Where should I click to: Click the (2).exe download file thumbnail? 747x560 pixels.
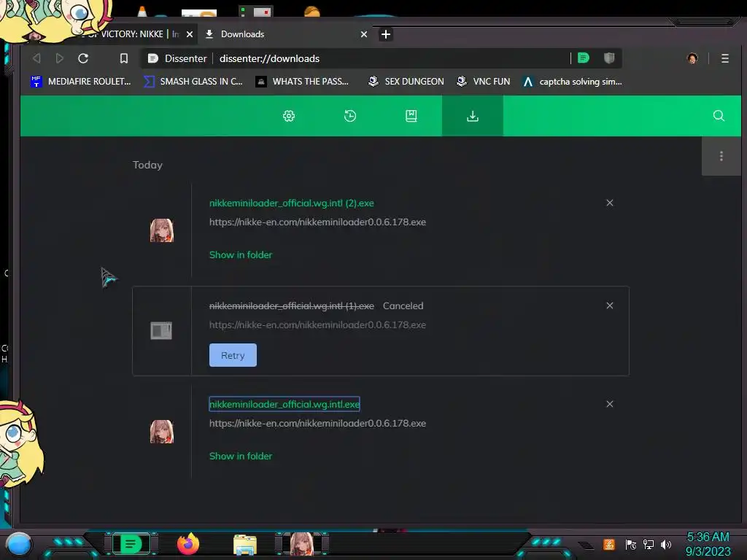coord(162,230)
